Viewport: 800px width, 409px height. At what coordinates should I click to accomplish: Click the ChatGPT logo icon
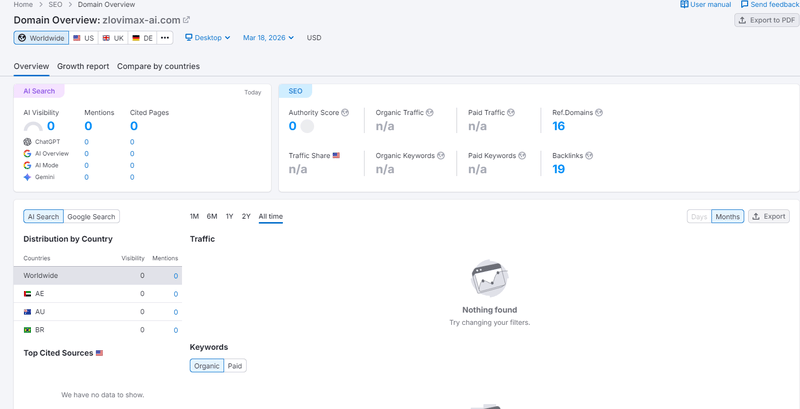coord(27,142)
